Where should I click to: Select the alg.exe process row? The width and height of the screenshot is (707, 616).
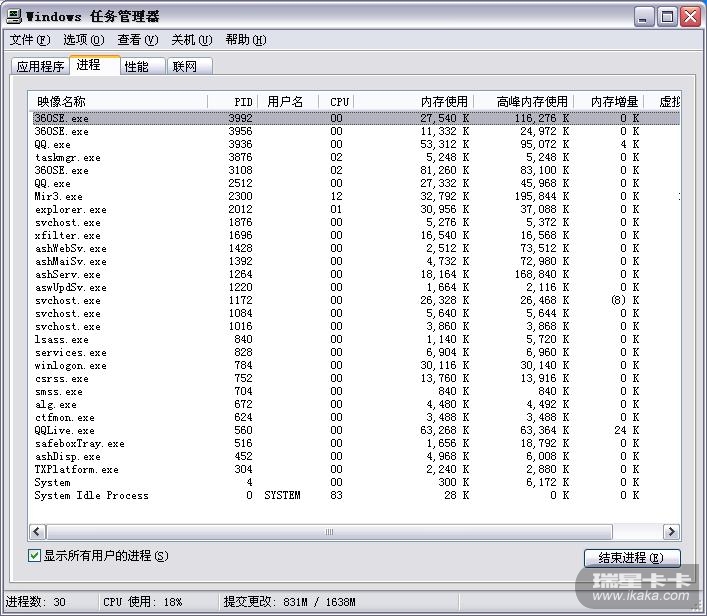click(x=354, y=405)
